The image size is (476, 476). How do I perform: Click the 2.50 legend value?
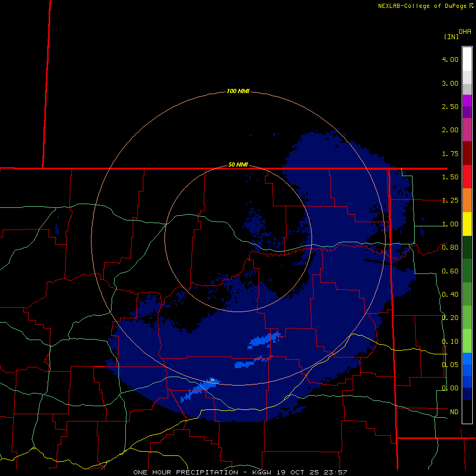click(x=450, y=106)
